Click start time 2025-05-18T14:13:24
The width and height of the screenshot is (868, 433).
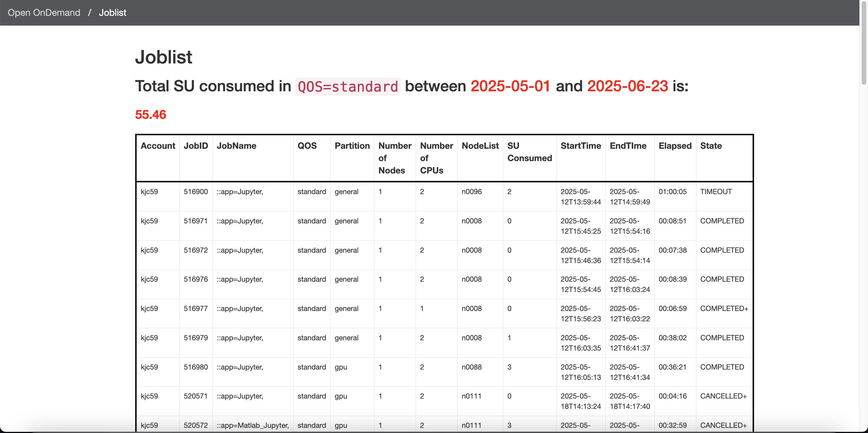581,401
